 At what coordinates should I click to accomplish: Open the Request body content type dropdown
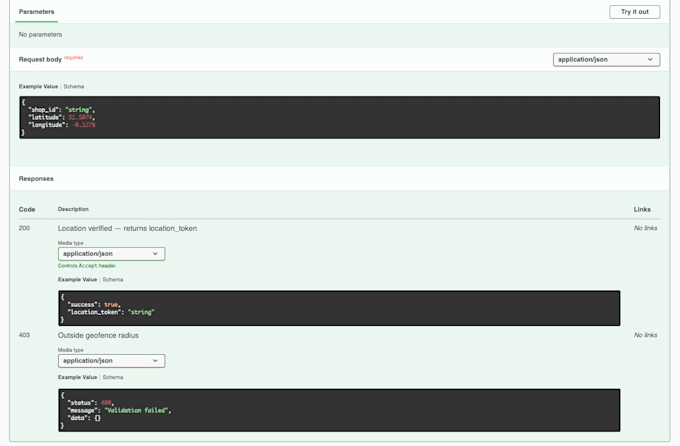606,59
